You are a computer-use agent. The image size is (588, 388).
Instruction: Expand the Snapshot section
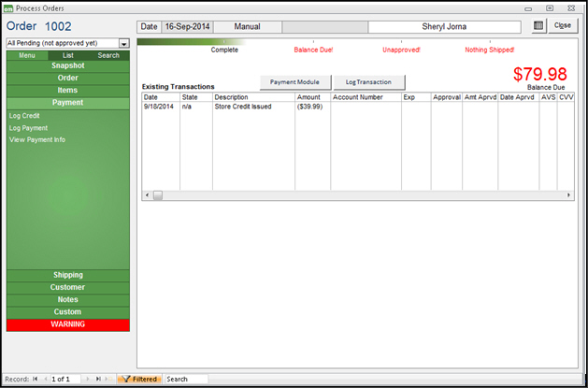(x=67, y=65)
